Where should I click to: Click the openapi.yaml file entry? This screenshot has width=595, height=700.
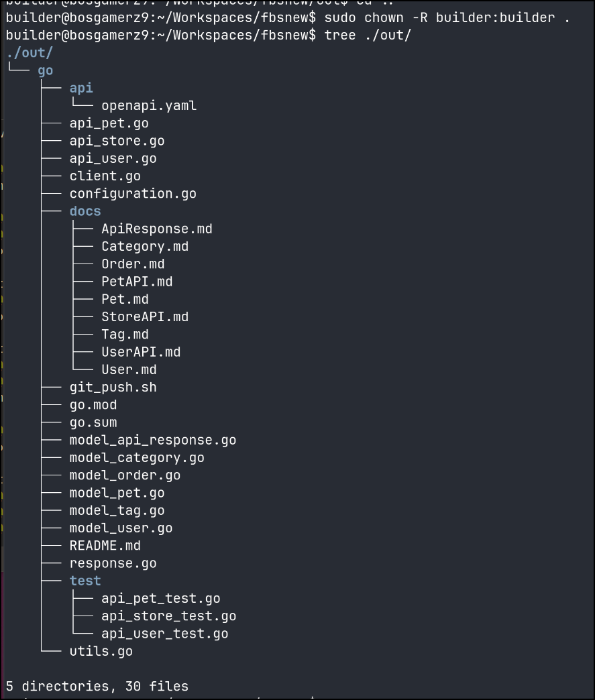pos(149,106)
